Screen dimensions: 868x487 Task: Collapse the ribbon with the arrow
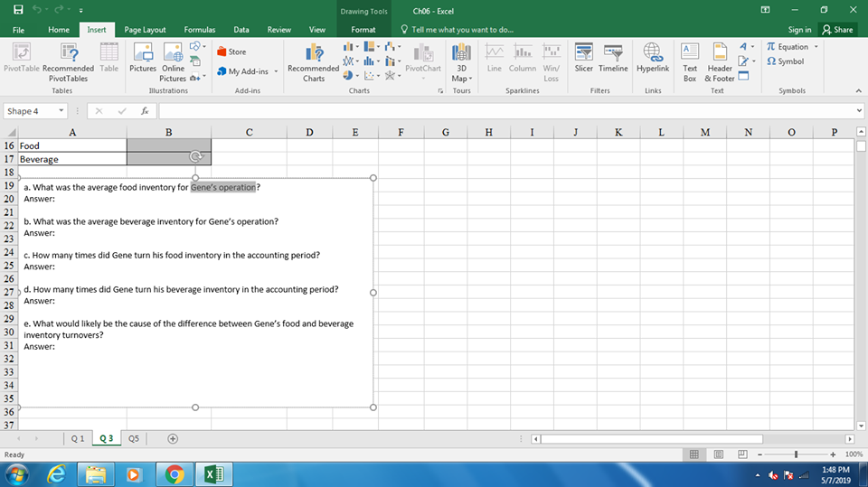click(858, 90)
